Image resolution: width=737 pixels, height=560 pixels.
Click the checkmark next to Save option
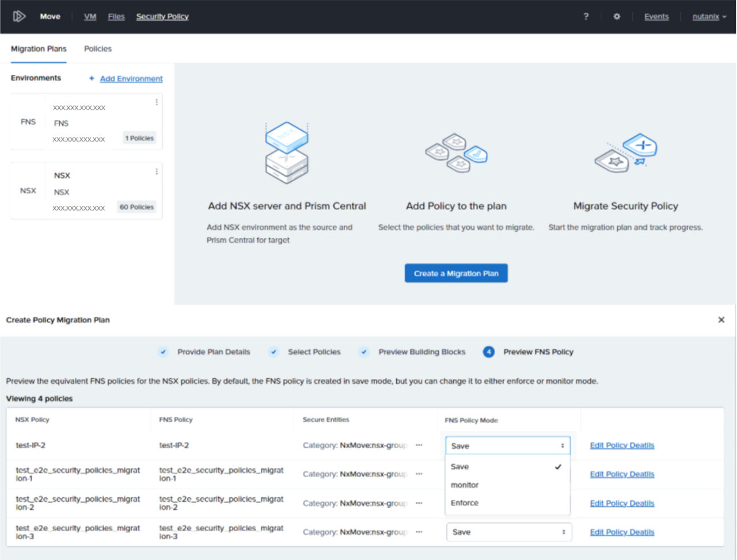557,466
